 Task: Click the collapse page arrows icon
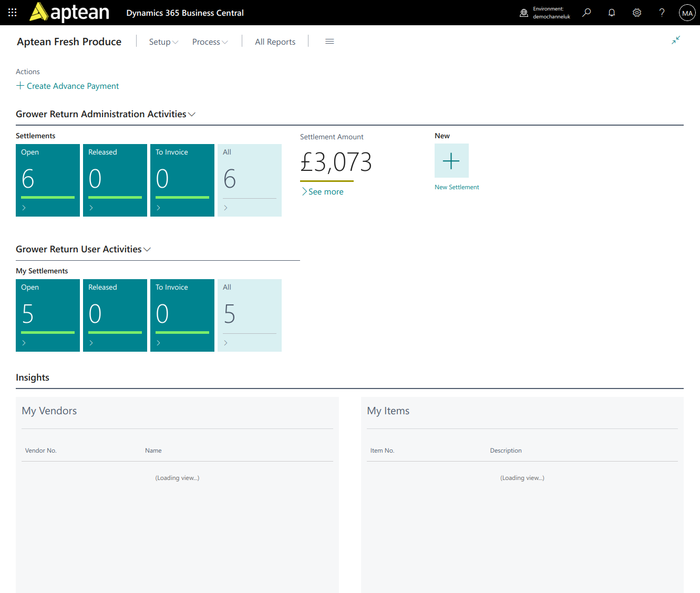point(676,40)
